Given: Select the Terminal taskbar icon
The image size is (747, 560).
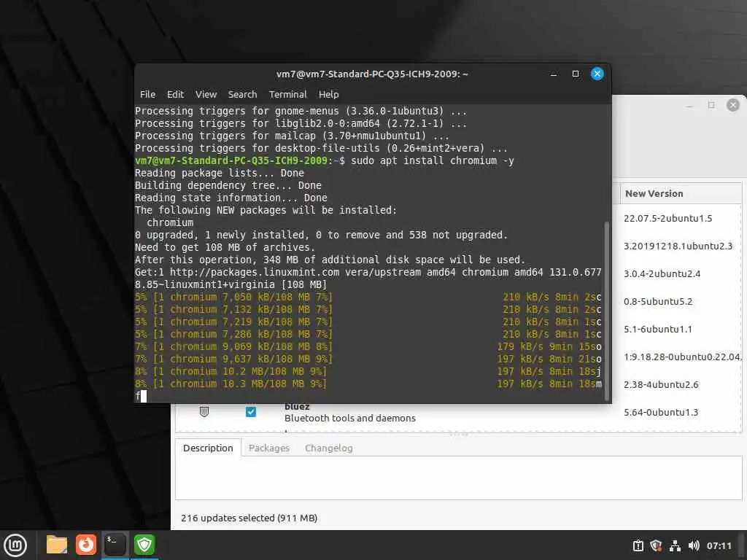Looking at the screenshot, I should click(115, 545).
